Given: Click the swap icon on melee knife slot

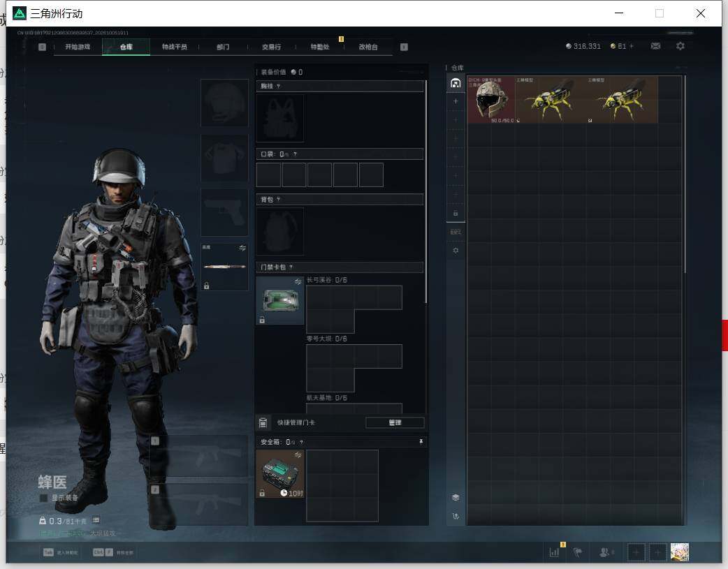Looking at the screenshot, I should click(x=242, y=249).
